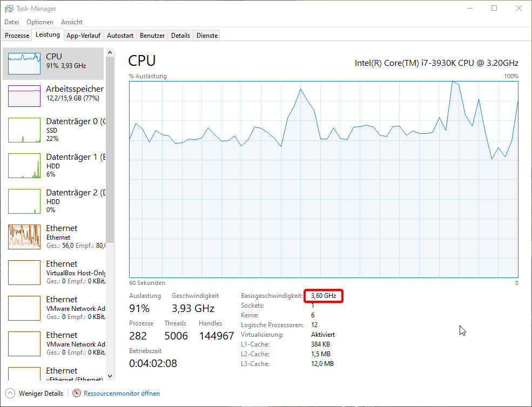This screenshot has height=407, width=532.
Task: Open the Optionen menu
Action: point(40,22)
